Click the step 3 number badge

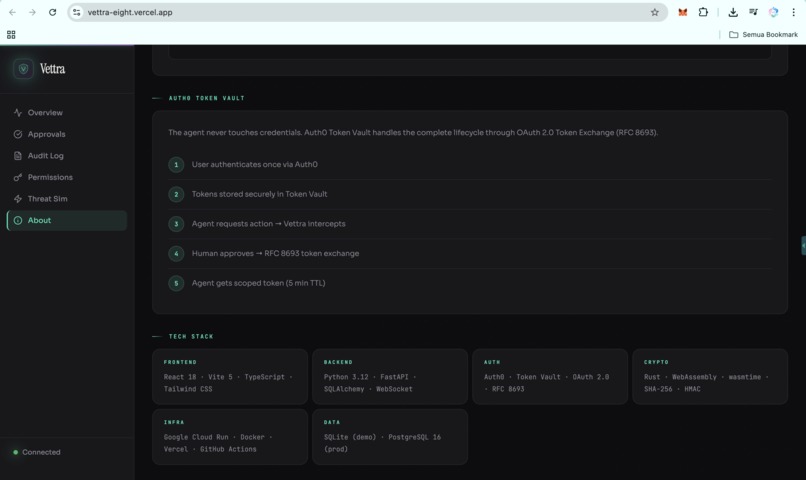click(176, 224)
